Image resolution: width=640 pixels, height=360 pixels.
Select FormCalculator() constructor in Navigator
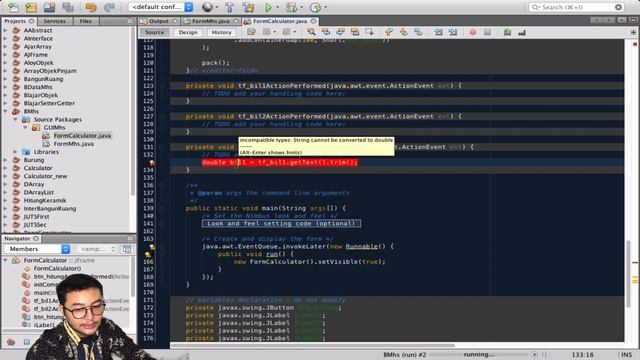point(57,268)
